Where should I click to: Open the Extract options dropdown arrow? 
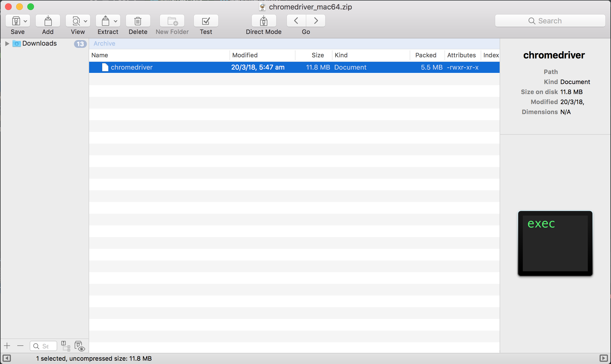[116, 21]
